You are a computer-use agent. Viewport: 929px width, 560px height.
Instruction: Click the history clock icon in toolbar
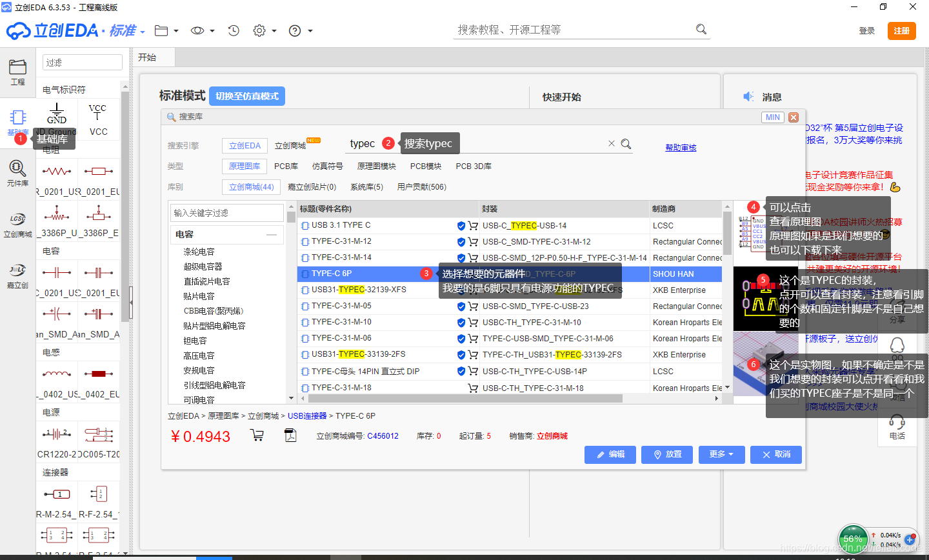[234, 30]
